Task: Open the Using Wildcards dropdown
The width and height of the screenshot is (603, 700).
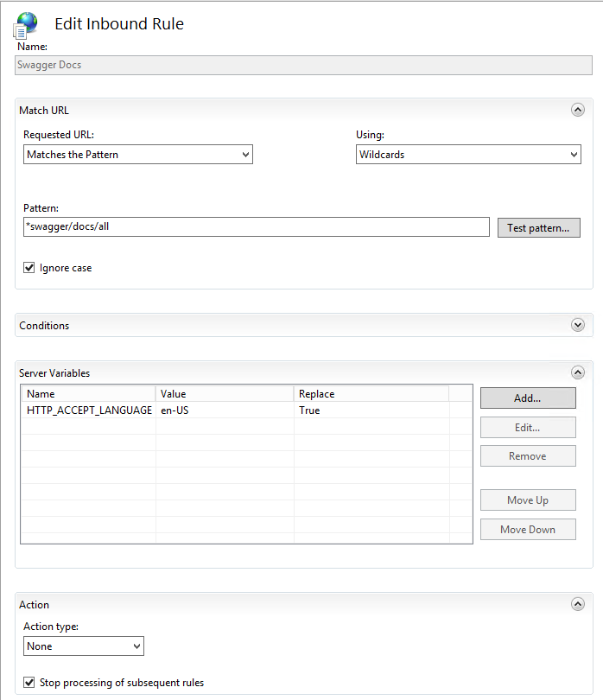Action: coord(467,155)
